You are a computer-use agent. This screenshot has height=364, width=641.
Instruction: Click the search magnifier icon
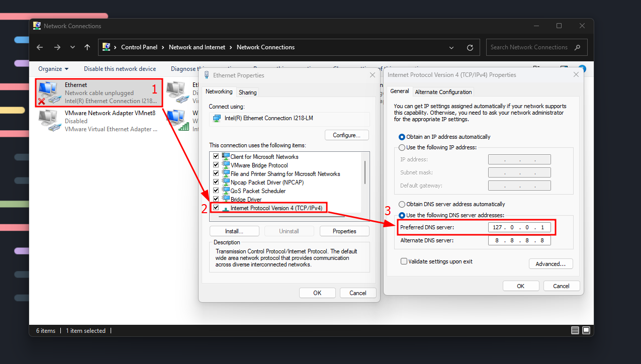[578, 47]
